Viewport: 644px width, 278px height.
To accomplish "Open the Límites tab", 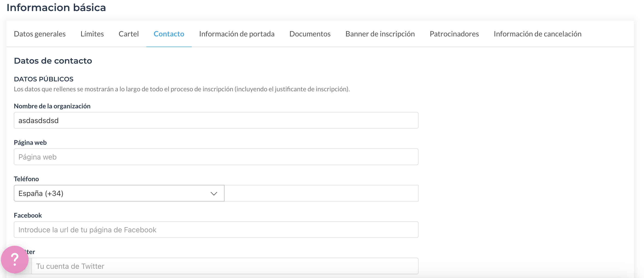I will pos(92,34).
